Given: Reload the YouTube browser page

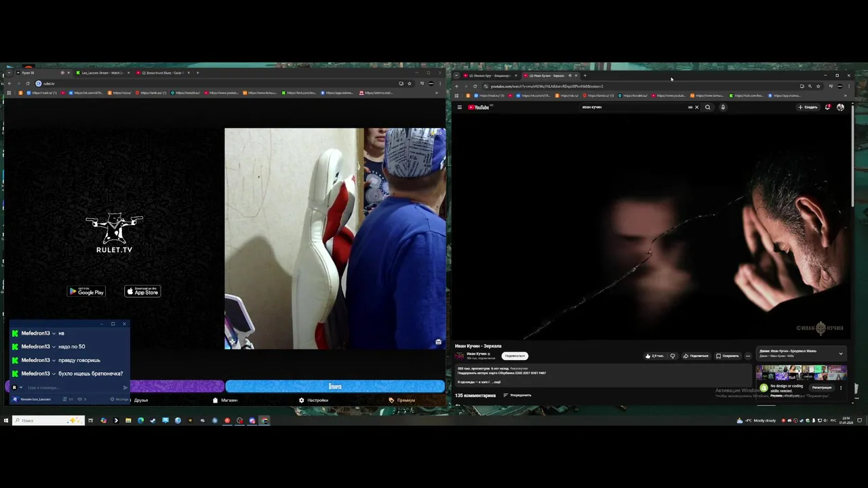Looking at the screenshot, I should [475, 86].
